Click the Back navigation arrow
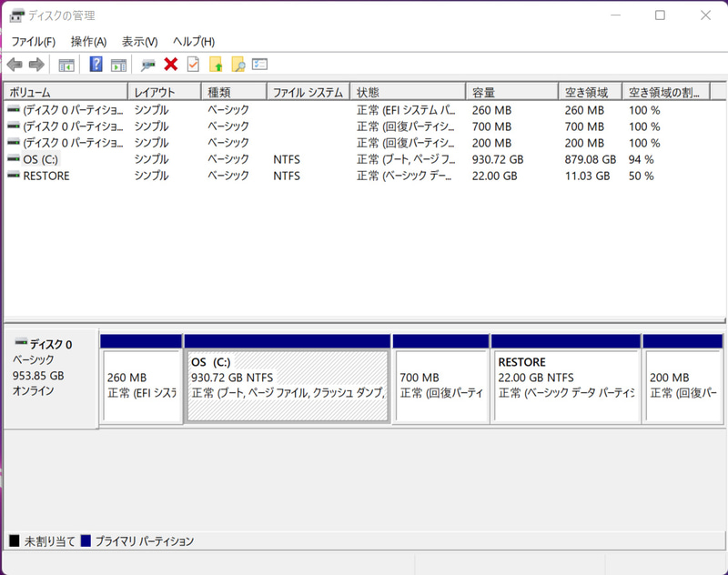 14,64
